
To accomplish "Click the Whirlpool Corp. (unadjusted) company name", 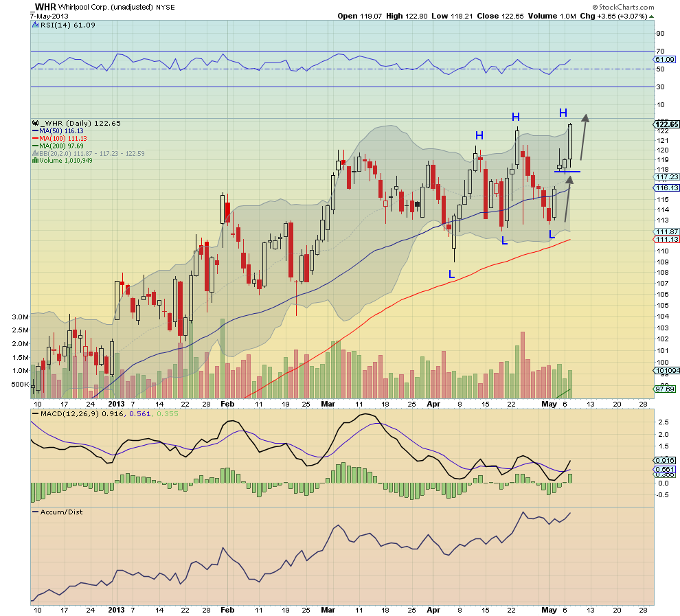I will tap(105, 8).
